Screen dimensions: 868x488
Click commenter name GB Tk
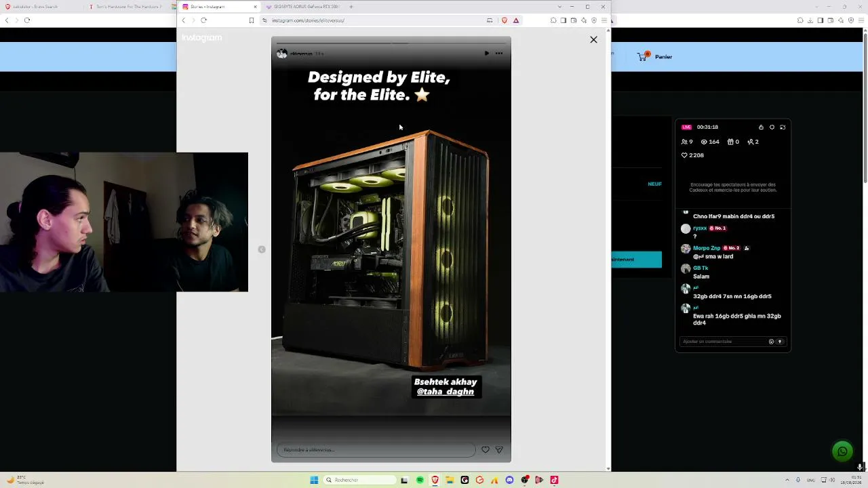(701, 268)
